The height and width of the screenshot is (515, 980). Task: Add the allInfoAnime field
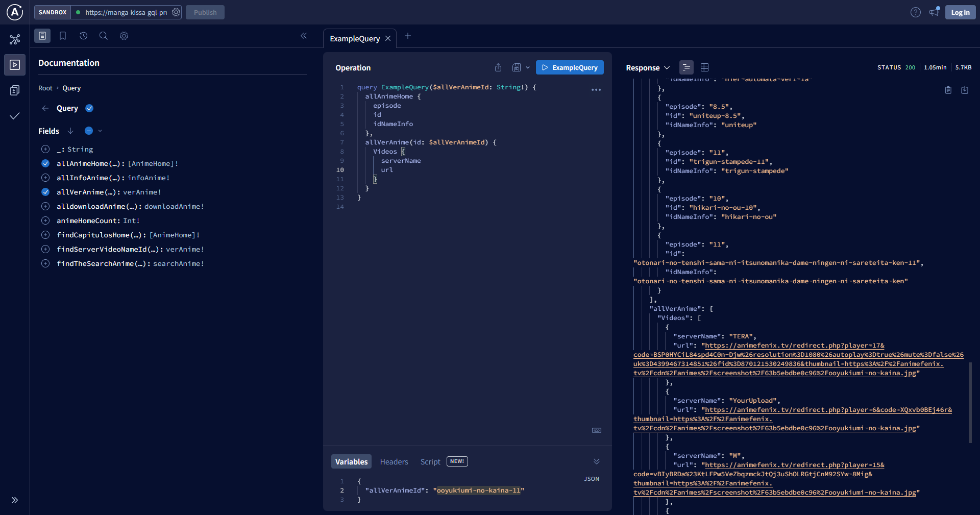(x=45, y=178)
